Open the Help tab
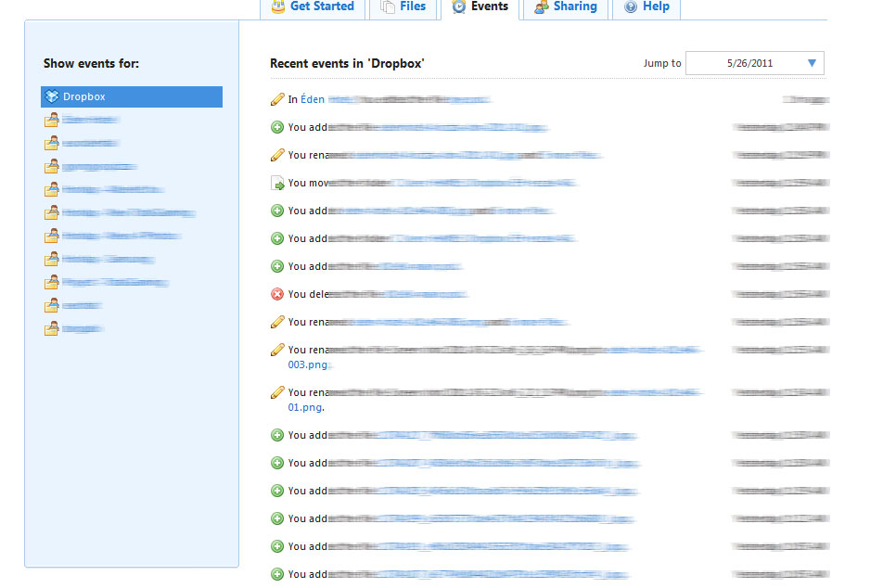Image resolution: width=883 pixels, height=588 pixels. pos(655,6)
